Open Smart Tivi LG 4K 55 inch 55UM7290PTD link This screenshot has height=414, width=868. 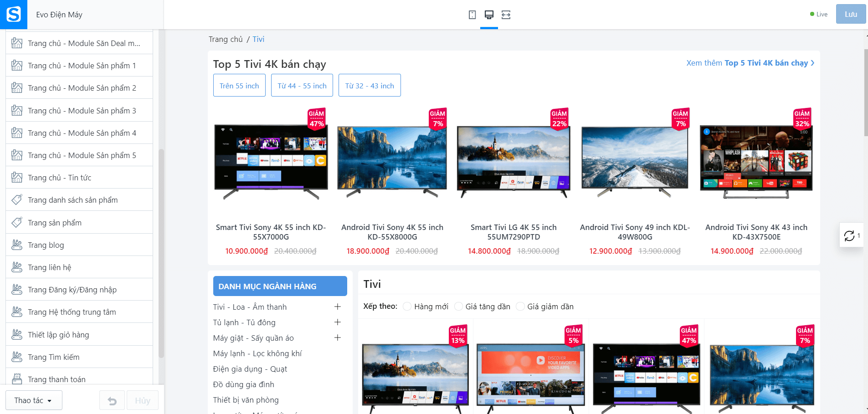click(x=514, y=232)
